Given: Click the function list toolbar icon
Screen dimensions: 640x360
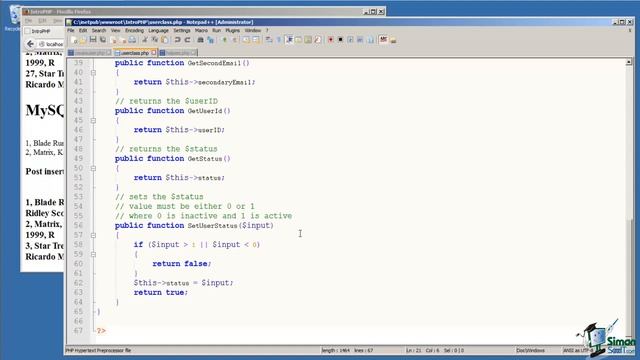Looking at the screenshot, I should point(317,40).
